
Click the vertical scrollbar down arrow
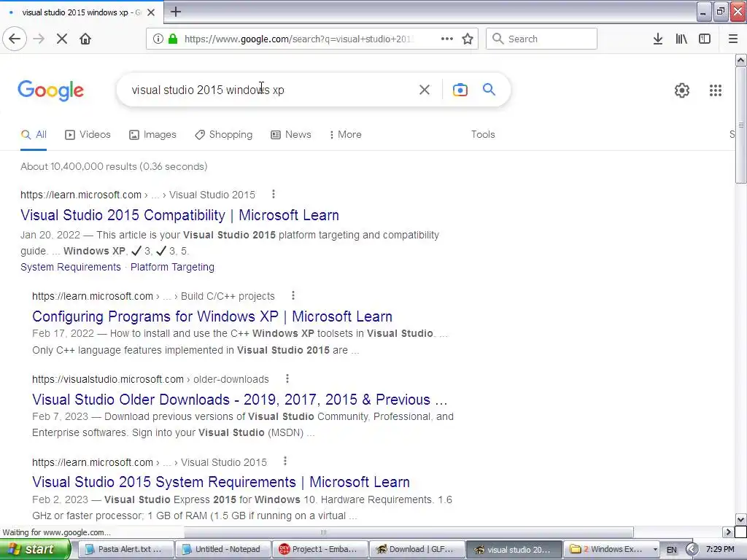(x=741, y=519)
